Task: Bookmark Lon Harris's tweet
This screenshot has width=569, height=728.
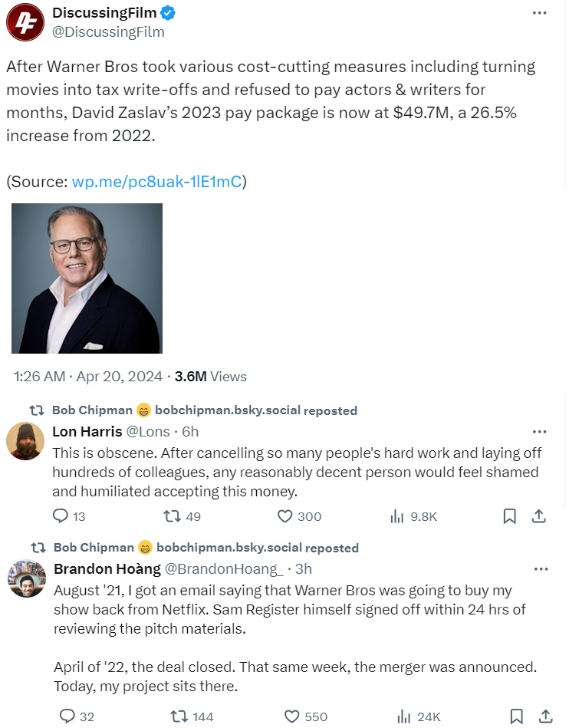Action: coord(509,516)
